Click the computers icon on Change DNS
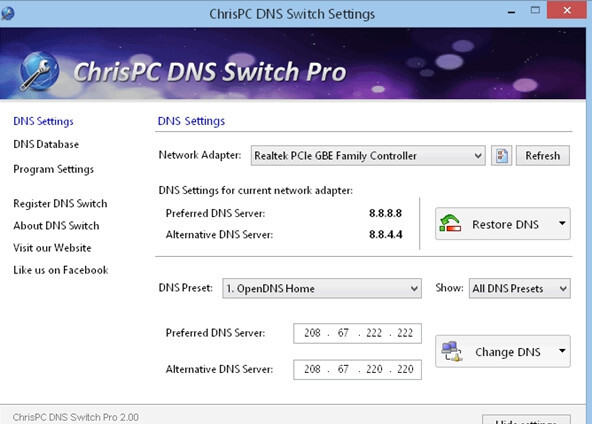Viewport: 592px width, 424px height. [452, 352]
